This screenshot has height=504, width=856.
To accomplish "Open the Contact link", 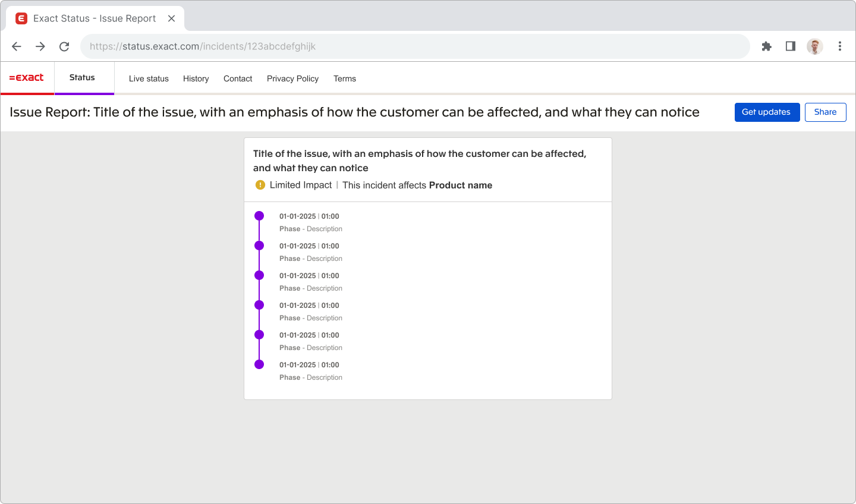I will 238,78.
